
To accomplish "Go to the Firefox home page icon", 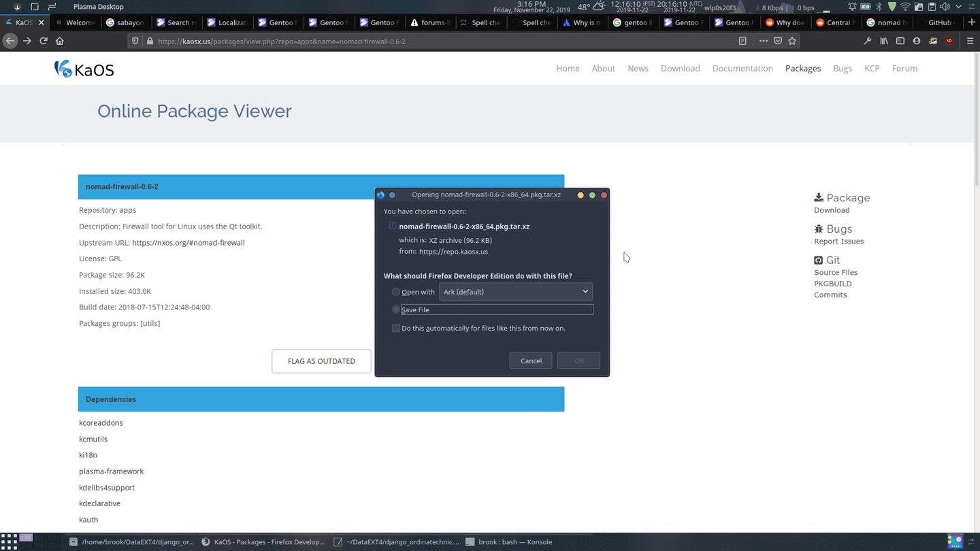I will click(x=60, y=41).
